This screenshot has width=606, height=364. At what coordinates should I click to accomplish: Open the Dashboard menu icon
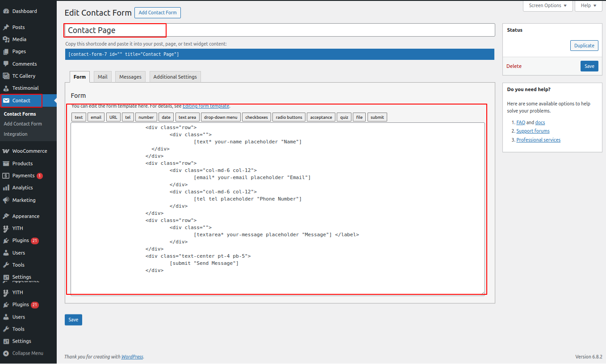[x=6, y=11]
